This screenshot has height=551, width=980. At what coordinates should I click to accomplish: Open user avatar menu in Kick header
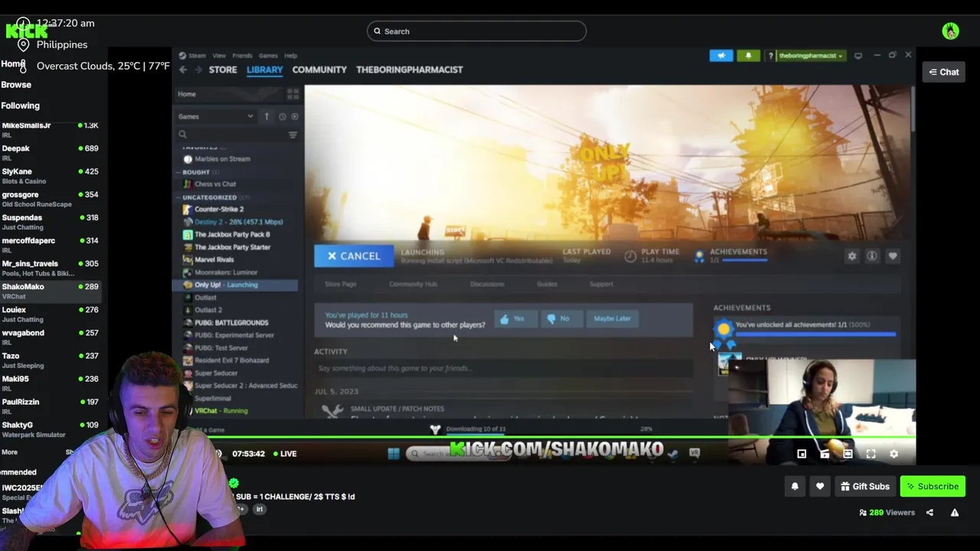tap(951, 31)
